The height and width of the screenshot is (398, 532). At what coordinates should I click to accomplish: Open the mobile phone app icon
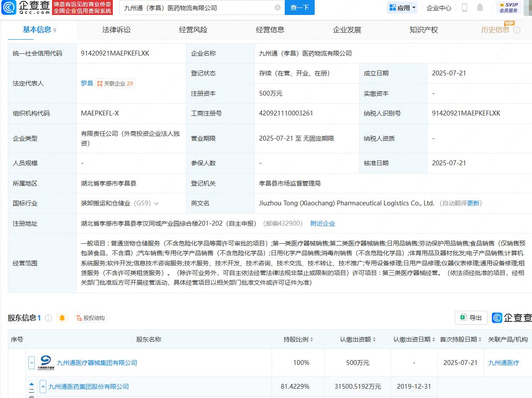pos(464,7)
